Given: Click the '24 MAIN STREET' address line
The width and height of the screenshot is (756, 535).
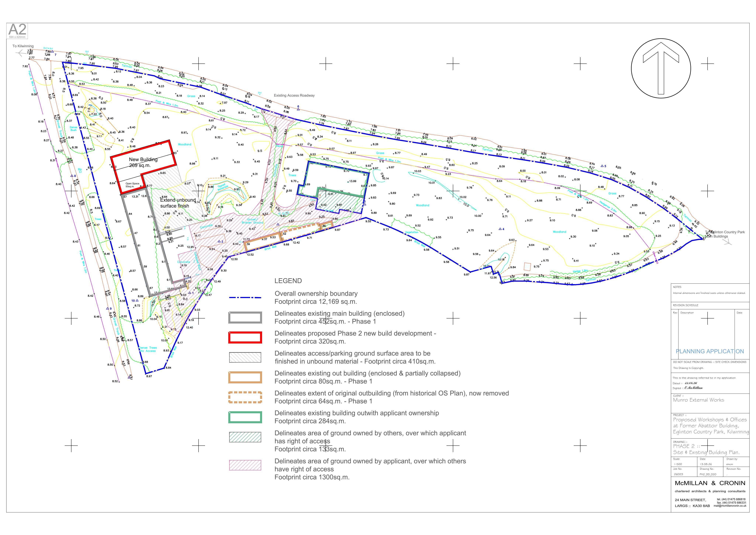Looking at the screenshot, I should [x=690, y=500].
